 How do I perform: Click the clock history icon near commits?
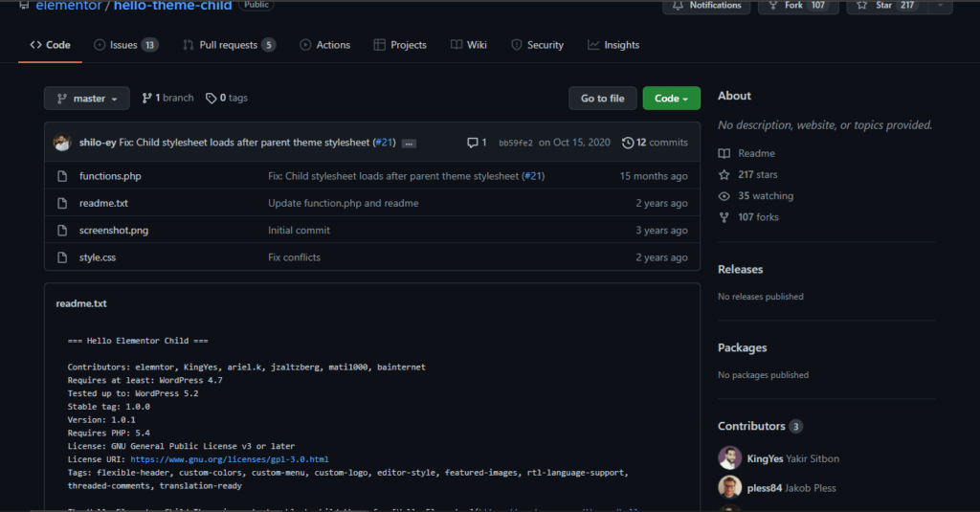coord(628,143)
